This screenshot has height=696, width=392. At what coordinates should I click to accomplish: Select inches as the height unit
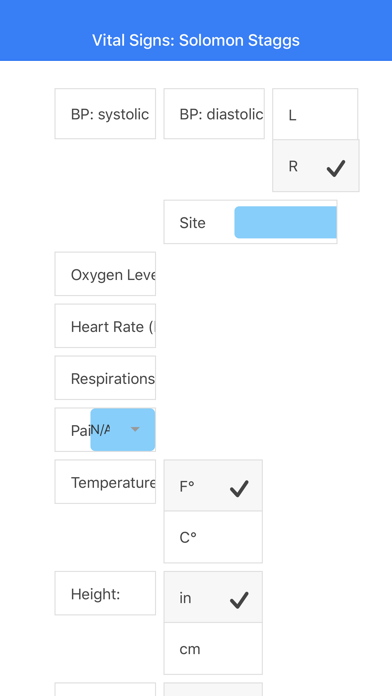pyautogui.click(x=213, y=597)
